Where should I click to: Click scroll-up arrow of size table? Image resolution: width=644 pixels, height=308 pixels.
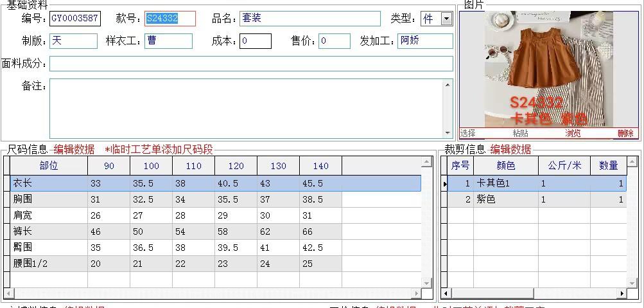pyautogui.click(x=426, y=161)
